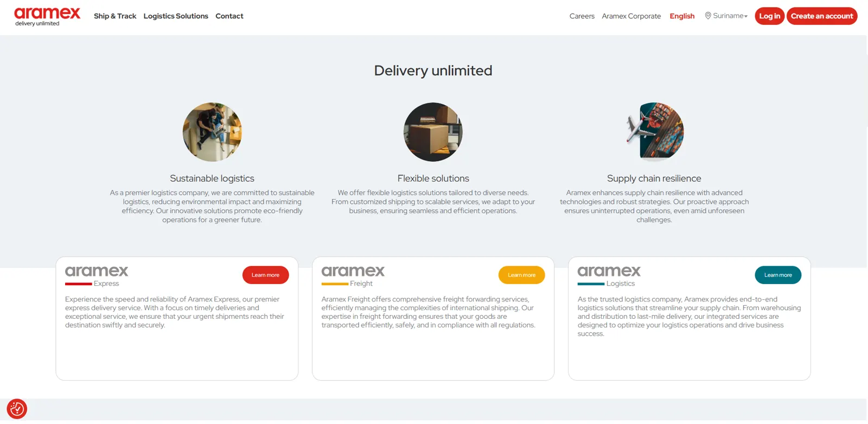Screen dimensions: 868x424
Task: Click the aramex Logistics logo
Action: (609, 275)
